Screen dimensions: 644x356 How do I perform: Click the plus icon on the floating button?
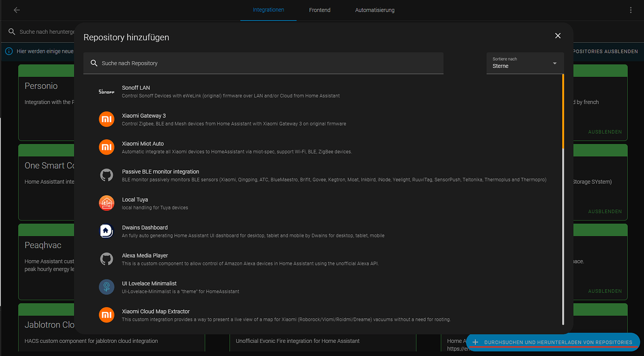[476, 342]
